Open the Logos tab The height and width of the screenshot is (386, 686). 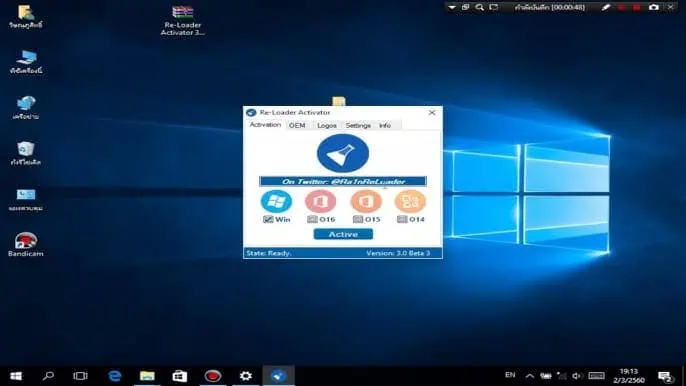click(x=326, y=126)
